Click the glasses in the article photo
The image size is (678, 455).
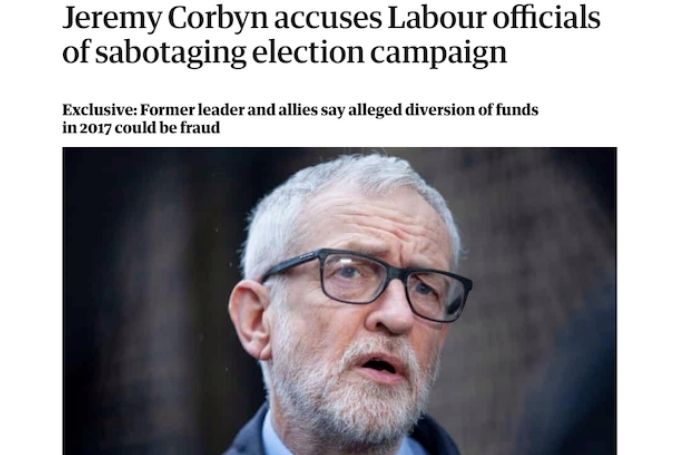point(366,284)
